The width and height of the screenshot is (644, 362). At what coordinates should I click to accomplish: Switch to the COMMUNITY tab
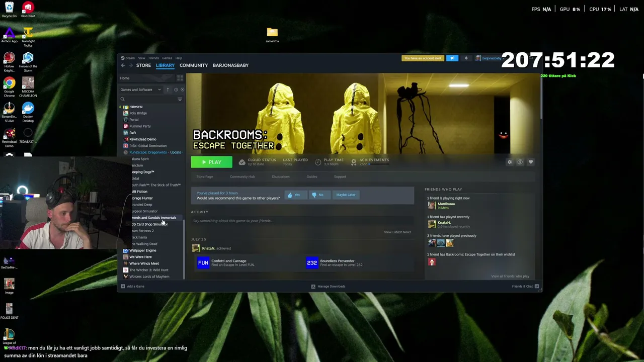click(x=194, y=65)
